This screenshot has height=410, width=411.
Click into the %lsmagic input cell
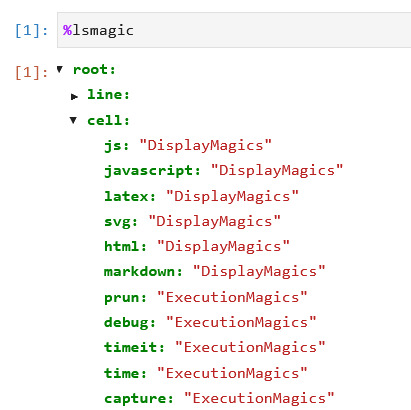point(234,30)
